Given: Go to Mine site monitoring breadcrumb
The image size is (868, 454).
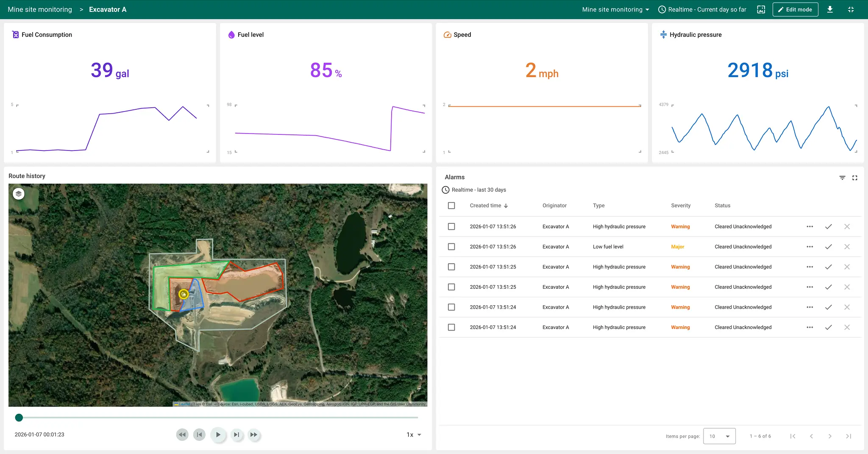Looking at the screenshot, I should [x=40, y=9].
